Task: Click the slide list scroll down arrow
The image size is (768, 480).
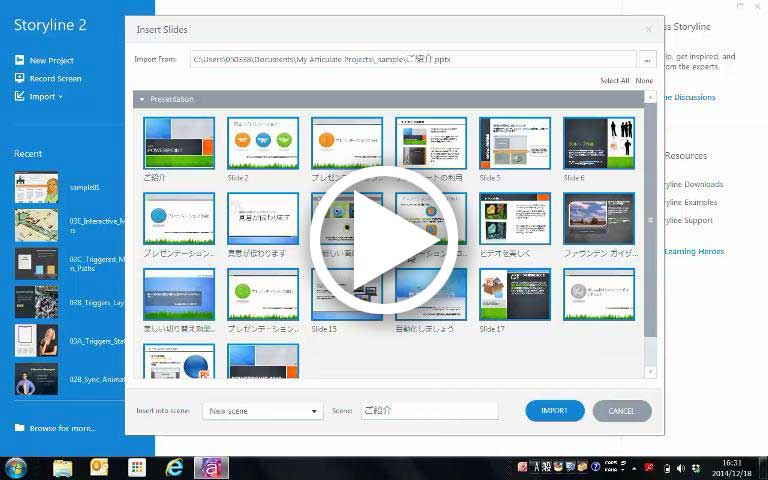Action: coord(650,372)
